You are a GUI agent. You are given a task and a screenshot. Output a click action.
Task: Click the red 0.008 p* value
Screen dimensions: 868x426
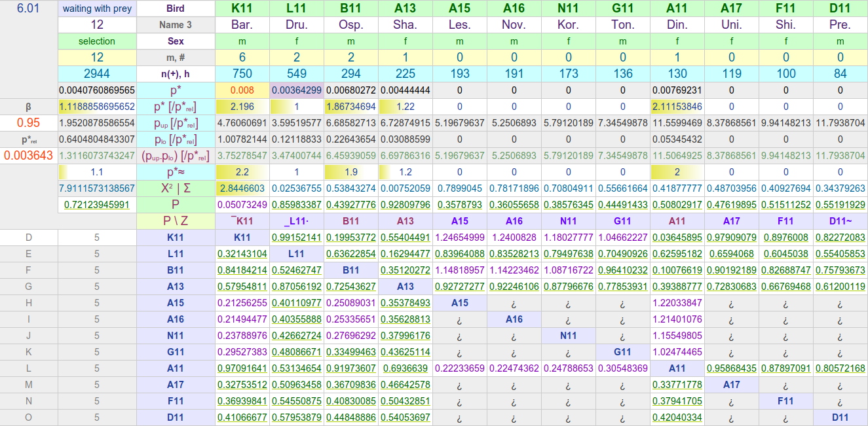[242, 90]
